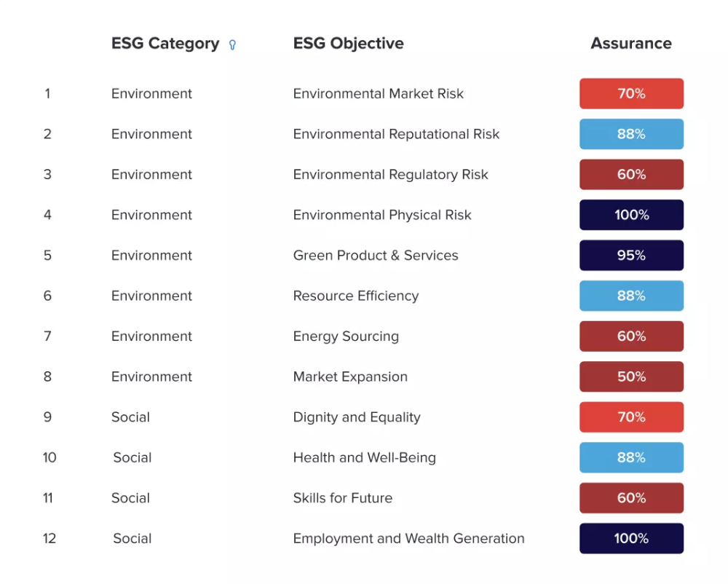Click the 50% badge for Market Expansion

click(630, 376)
